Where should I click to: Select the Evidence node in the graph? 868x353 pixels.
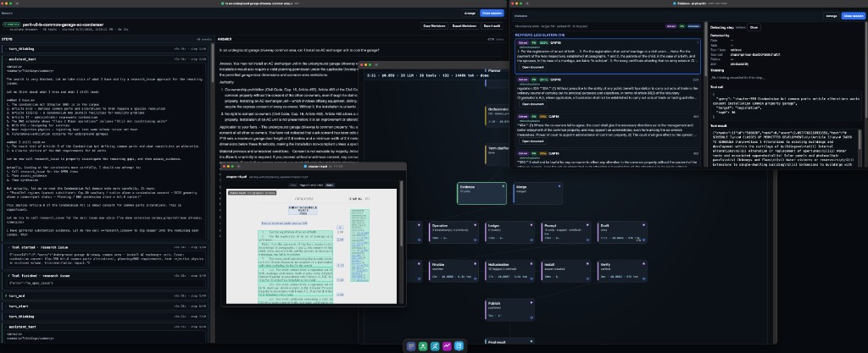(481, 193)
